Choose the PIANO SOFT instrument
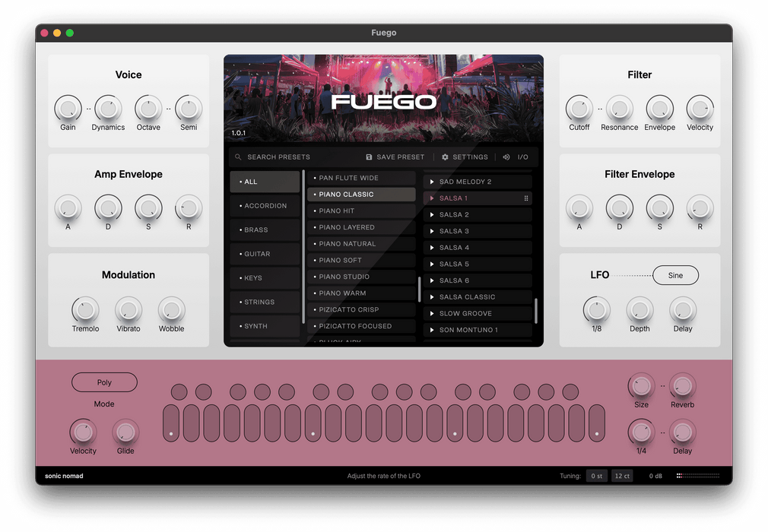 [361, 261]
